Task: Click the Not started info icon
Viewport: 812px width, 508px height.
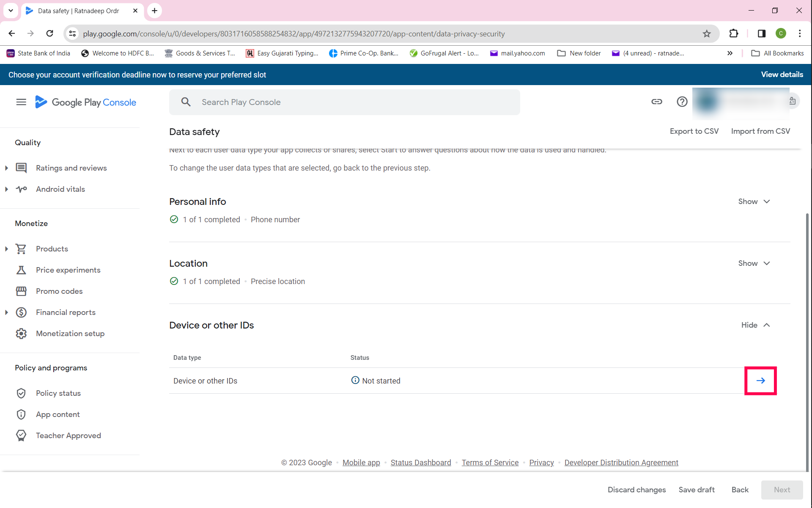Action: coord(355,380)
